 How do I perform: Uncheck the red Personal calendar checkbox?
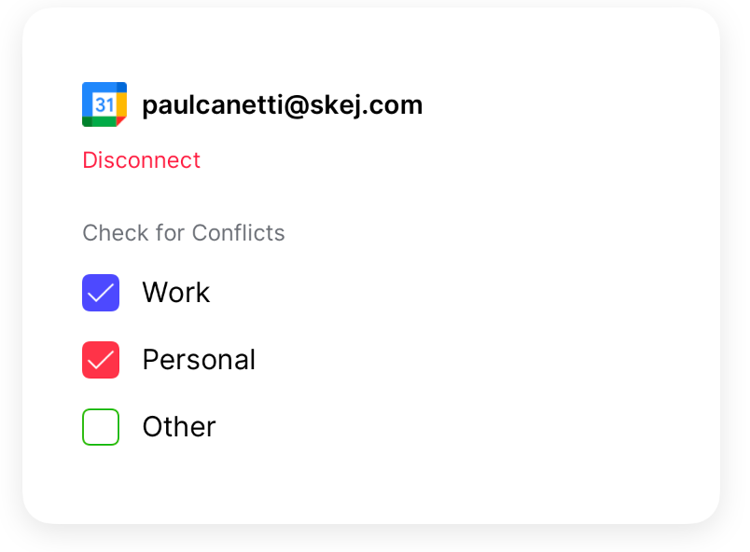[100, 360]
